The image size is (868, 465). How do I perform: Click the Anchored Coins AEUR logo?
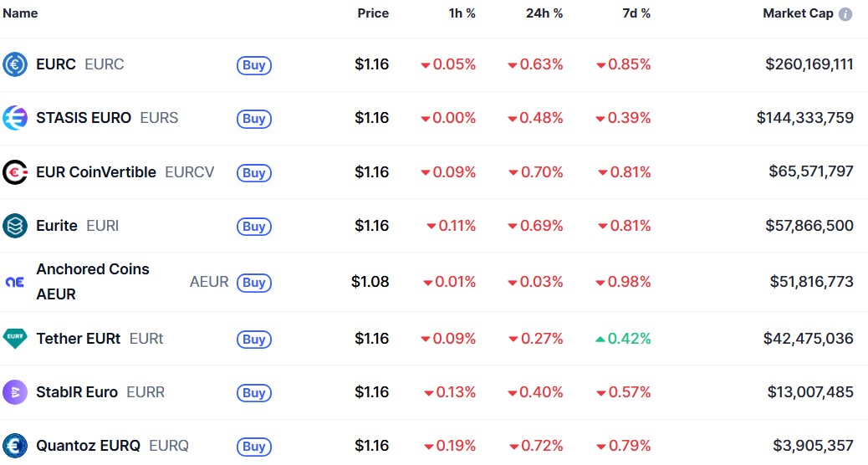click(15, 282)
